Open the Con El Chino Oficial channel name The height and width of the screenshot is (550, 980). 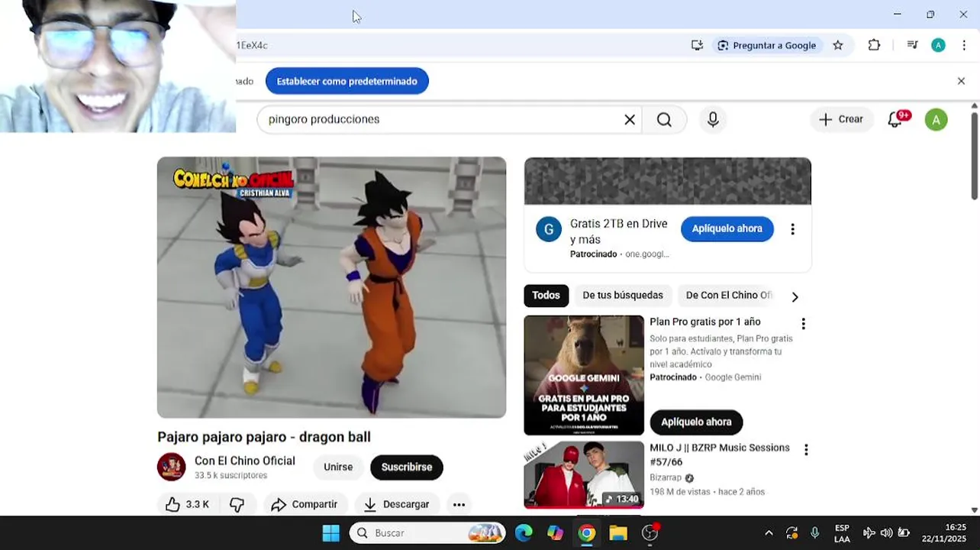click(x=244, y=461)
